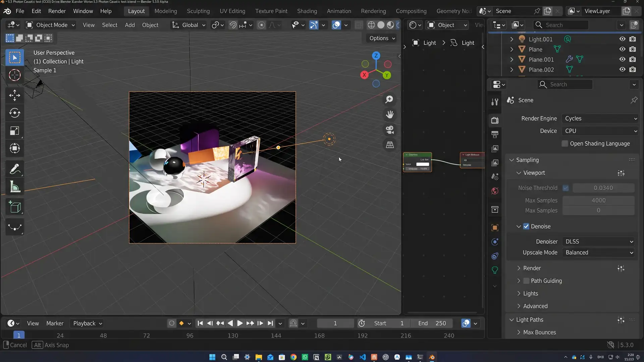The width and height of the screenshot is (644, 362).
Task: Open the Device CPU dropdown
Action: pyautogui.click(x=600, y=131)
